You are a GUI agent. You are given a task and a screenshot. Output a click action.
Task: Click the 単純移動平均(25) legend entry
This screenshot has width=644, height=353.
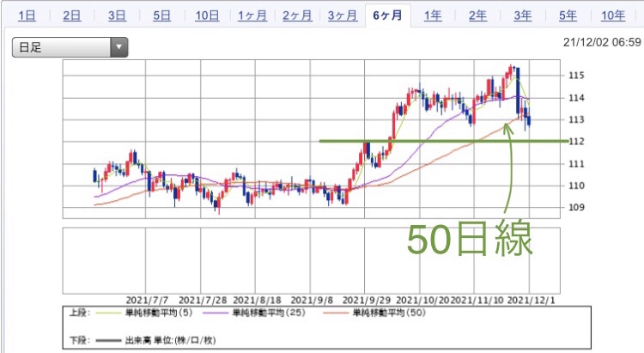pyautogui.click(x=254, y=313)
